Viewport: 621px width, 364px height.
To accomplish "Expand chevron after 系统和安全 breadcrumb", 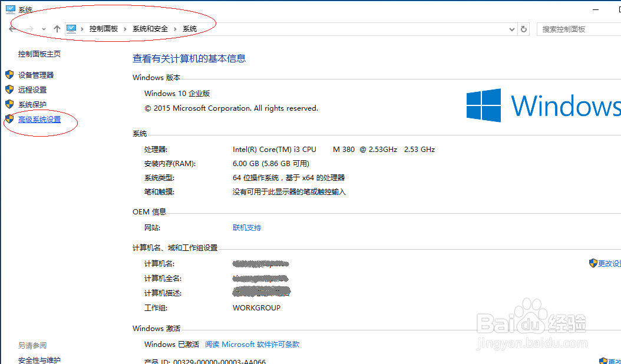I will tap(175, 29).
